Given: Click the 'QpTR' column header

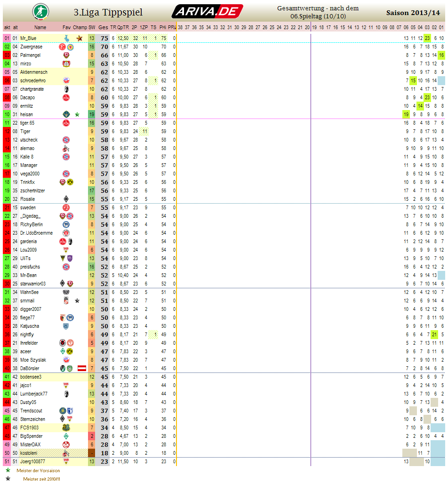Looking at the screenshot, I should tap(123, 27).
